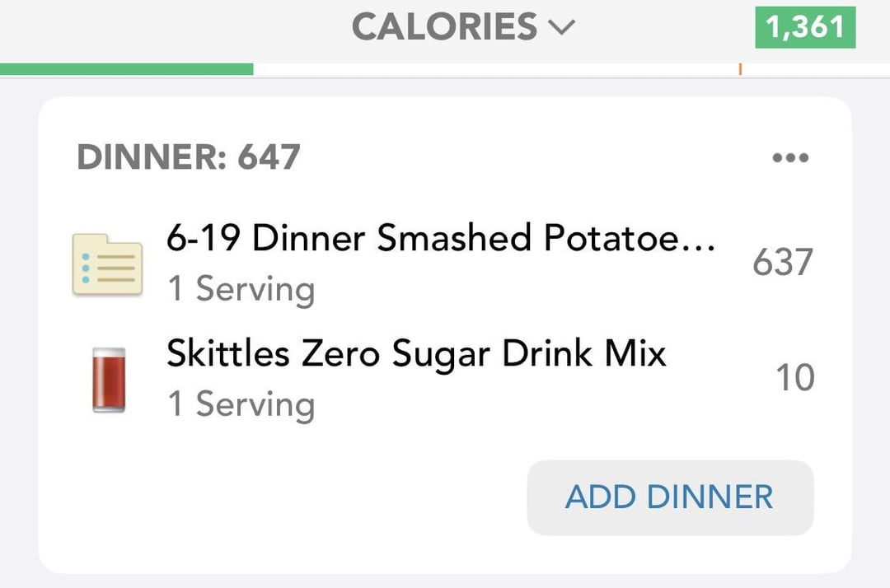890x588 pixels.
Task: Click the 10 calorie value for Skittles drink
Action: click(794, 377)
